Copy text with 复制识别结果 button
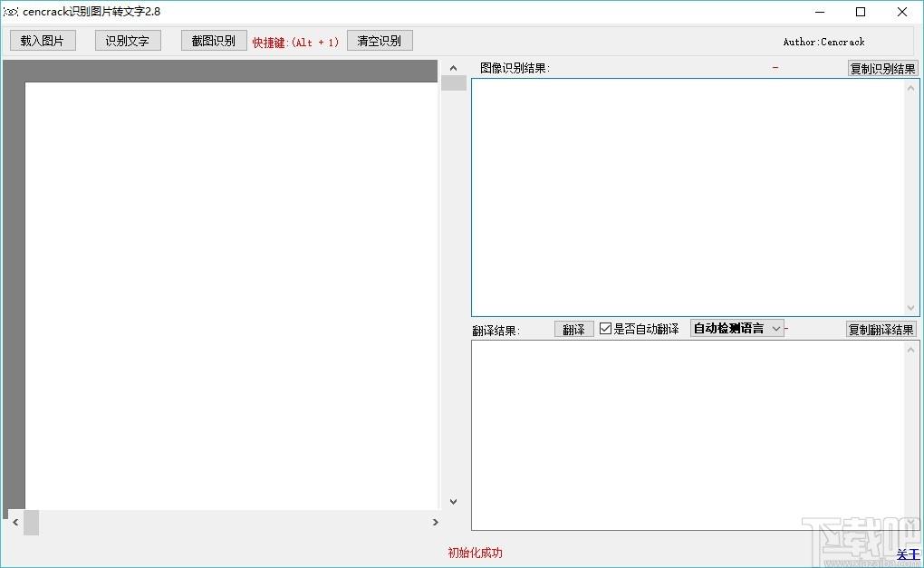Screen dimensions: 924x568 (882, 68)
